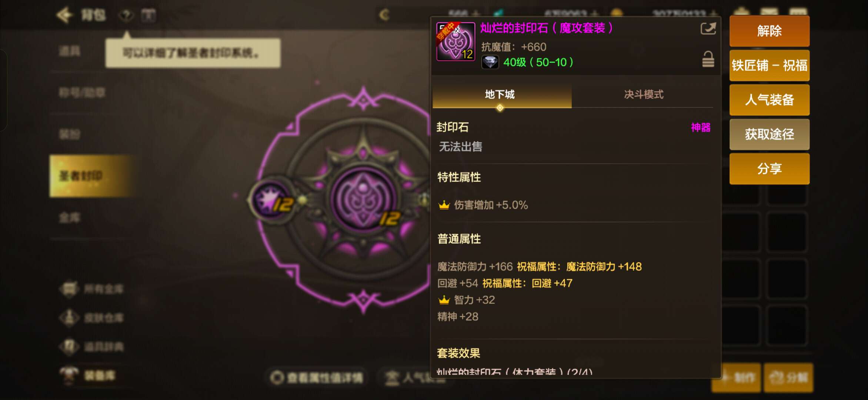Click the 人气装备 button
The width and height of the screenshot is (868, 400).
tap(769, 100)
